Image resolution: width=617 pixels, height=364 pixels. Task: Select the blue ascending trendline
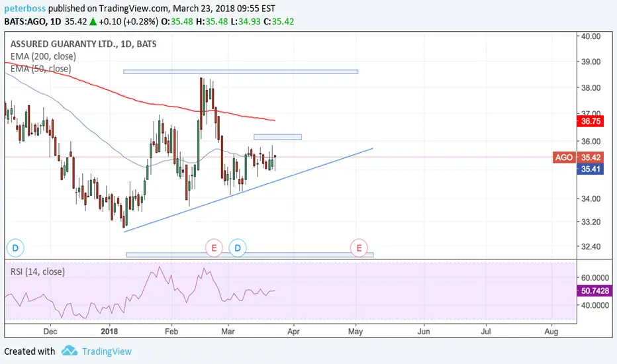click(248, 190)
